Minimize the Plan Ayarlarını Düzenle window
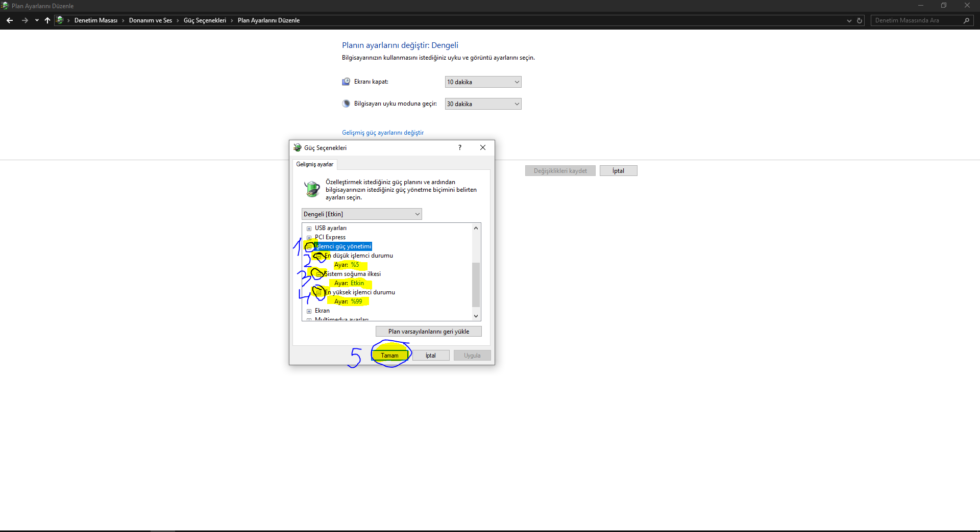Image resolution: width=980 pixels, height=532 pixels. click(921, 6)
